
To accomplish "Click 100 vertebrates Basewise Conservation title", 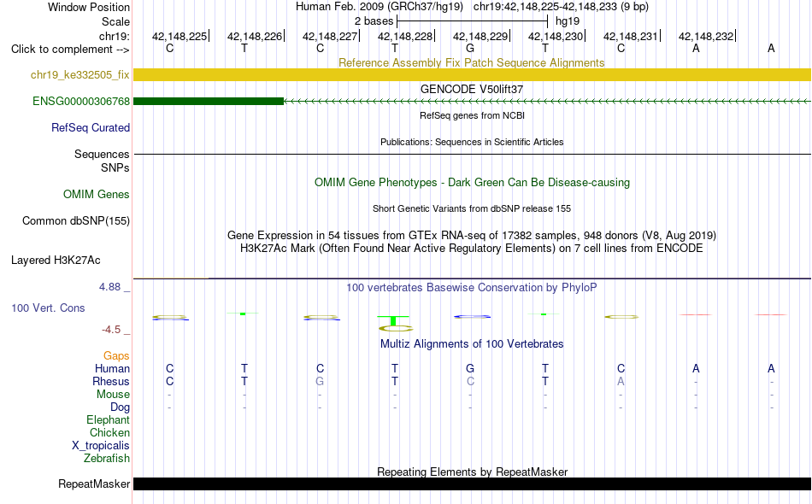I will 472,288.
